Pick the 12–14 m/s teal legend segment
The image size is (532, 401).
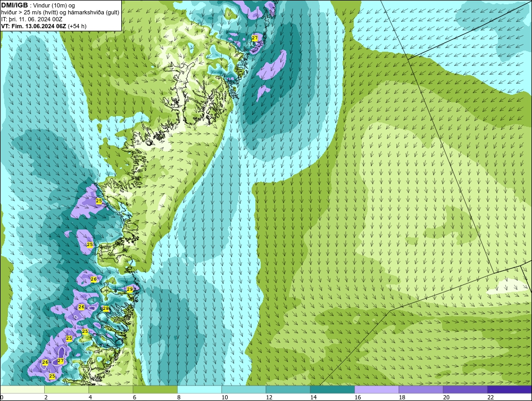[x=288, y=389]
